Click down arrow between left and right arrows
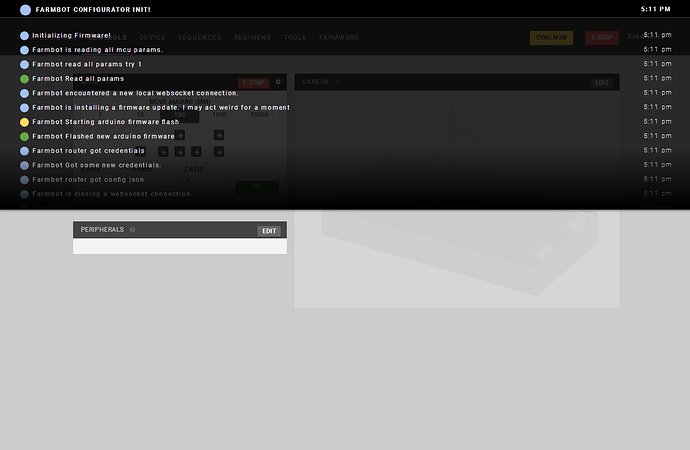 [180, 152]
